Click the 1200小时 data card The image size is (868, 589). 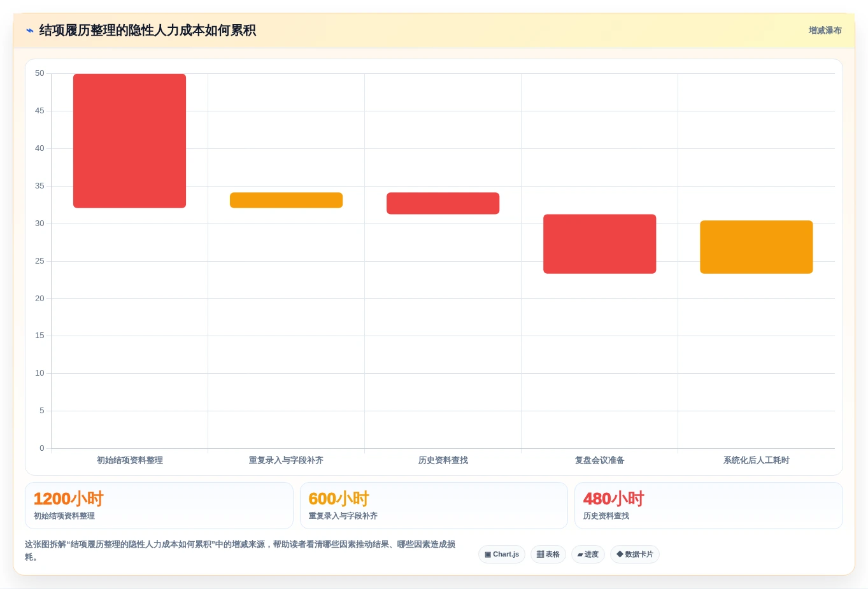click(159, 506)
